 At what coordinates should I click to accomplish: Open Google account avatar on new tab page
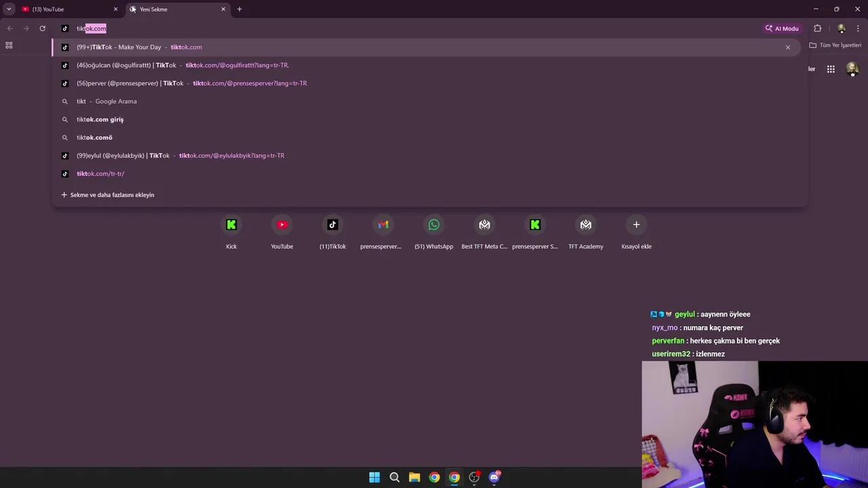click(852, 69)
